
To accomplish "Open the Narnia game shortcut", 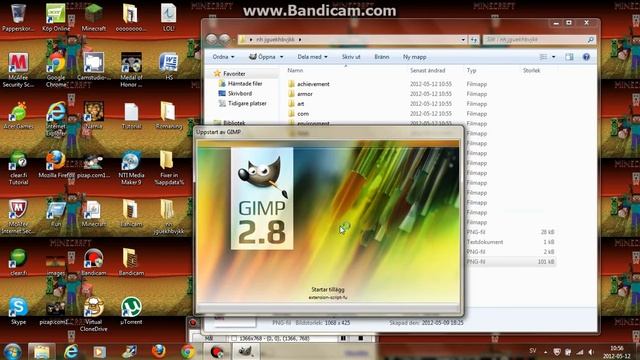I will 93,116.
